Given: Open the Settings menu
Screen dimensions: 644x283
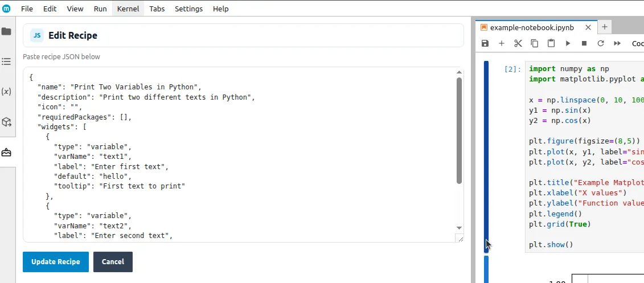Looking at the screenshot, I should [188, 9].
